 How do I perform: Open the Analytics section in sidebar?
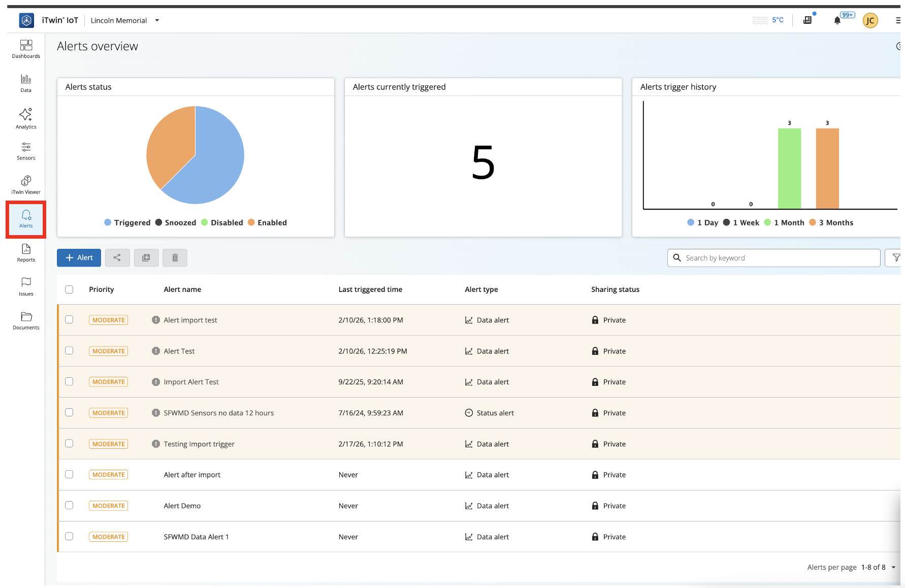[26, 118]
